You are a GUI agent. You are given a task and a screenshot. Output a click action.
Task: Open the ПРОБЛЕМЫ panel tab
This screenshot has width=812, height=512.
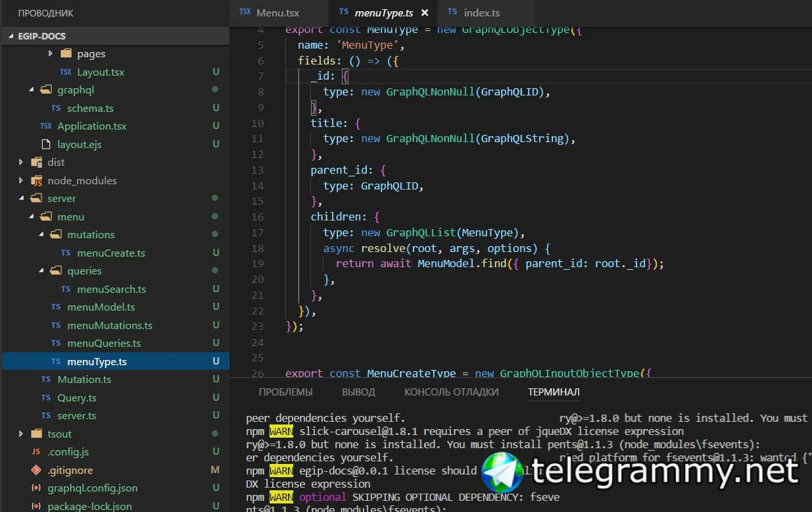tap(285, 392)
